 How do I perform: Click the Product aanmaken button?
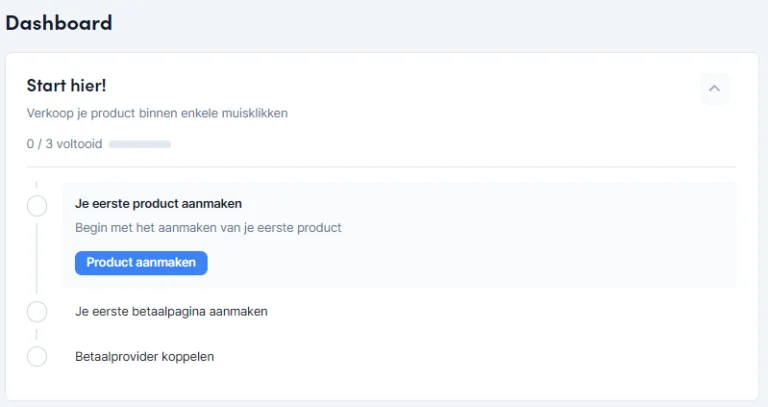click(x=141, y=263)
